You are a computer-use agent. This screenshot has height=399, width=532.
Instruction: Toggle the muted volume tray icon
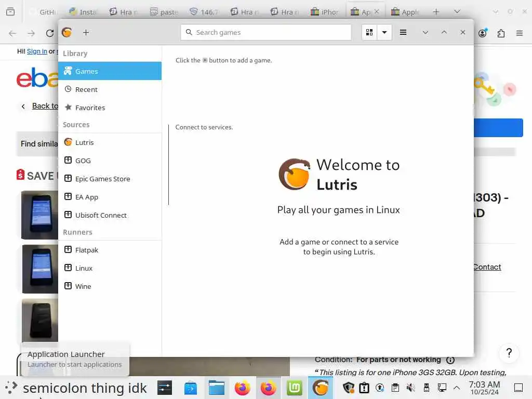click(410, 388)
